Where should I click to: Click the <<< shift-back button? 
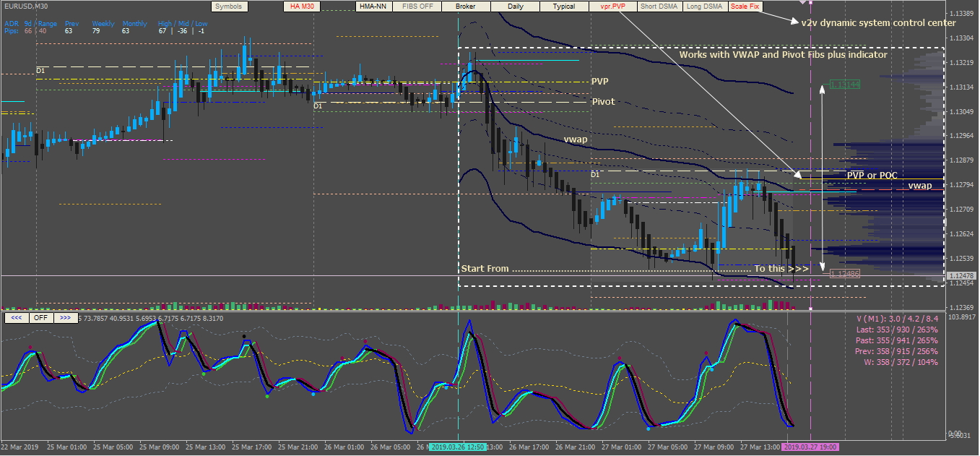click(16, 317)
